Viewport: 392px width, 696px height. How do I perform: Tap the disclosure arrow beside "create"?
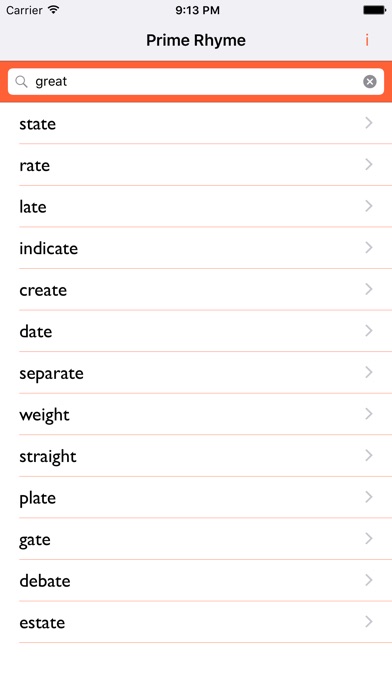tap(368, 289)
